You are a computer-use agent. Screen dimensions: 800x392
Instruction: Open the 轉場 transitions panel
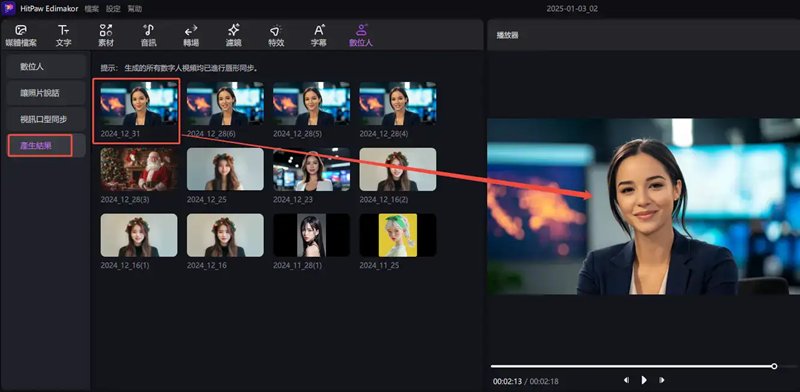191,36
